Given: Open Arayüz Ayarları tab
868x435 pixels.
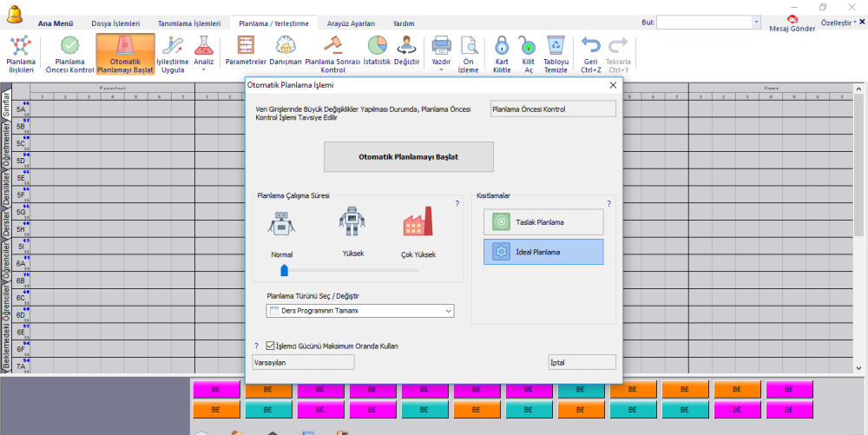Looking at the screenshot, I should tap(351, 23).
